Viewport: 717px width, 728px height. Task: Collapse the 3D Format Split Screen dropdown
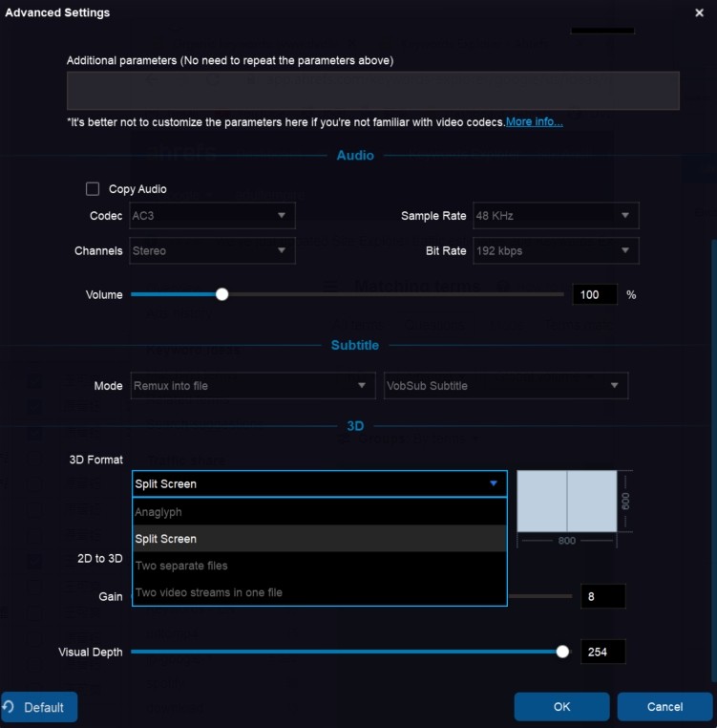(319, 483)
